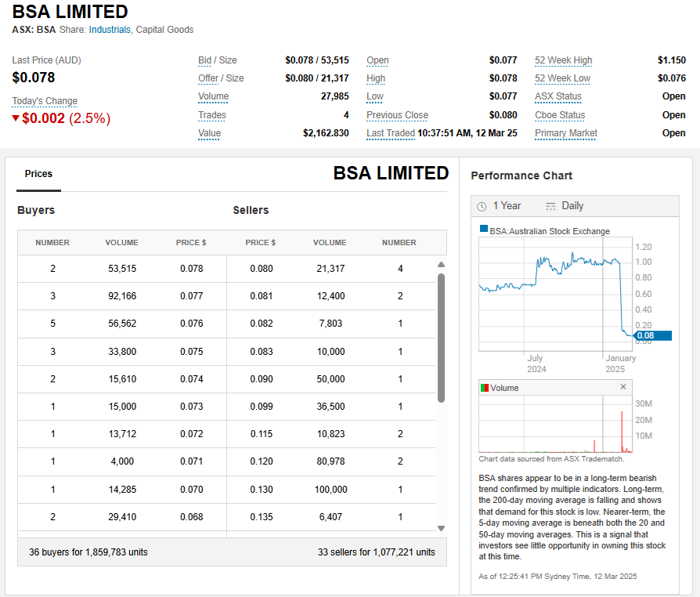The height and width of the screenshot is (597, 700).
Task: Click the Cboe Status label
Action: point(560,115)
